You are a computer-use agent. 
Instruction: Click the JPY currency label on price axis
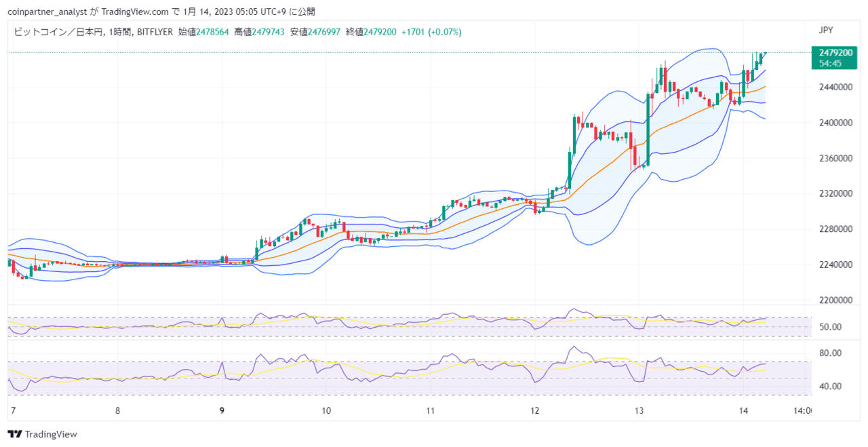826,31
